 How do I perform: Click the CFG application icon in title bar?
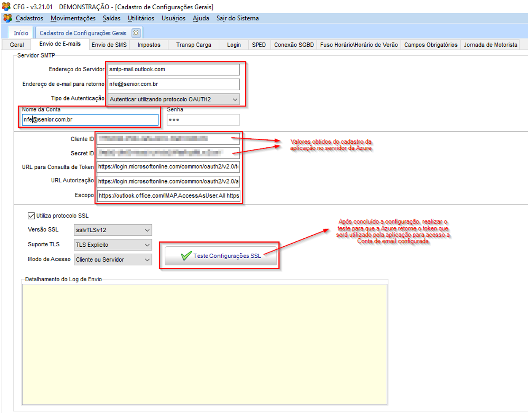click(6, 6)
